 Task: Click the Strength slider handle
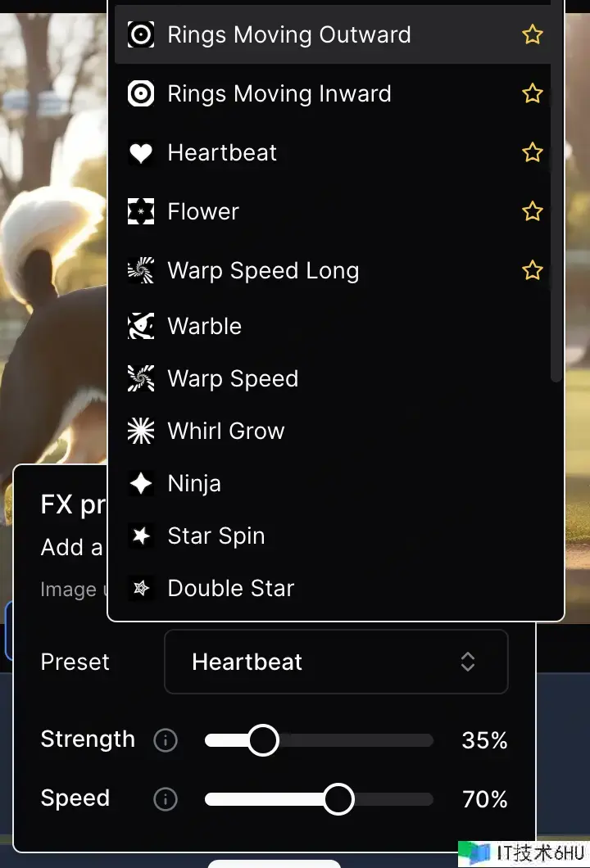pos(263,740)
